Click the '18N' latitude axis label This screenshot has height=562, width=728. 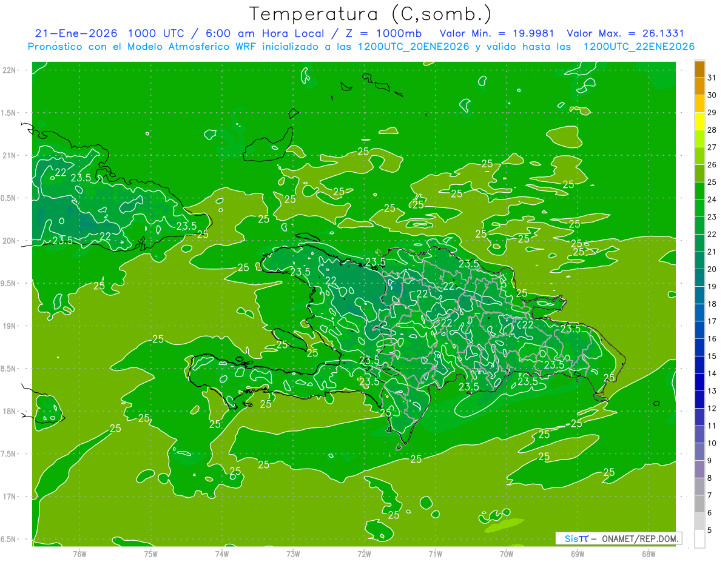10,411
